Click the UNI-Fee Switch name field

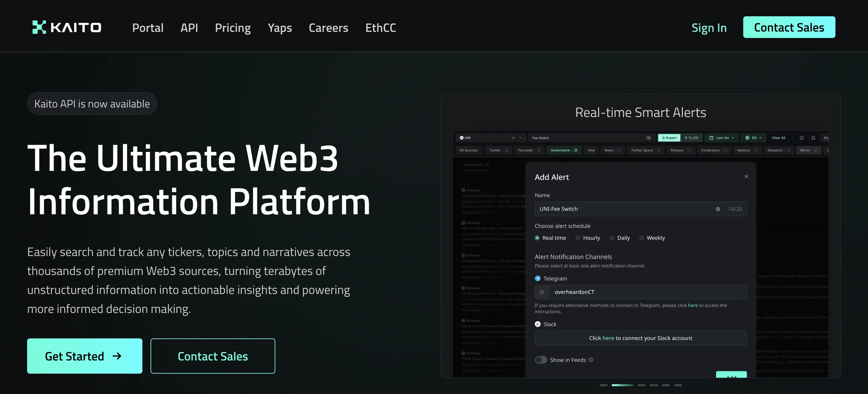[x=640, y=209]
